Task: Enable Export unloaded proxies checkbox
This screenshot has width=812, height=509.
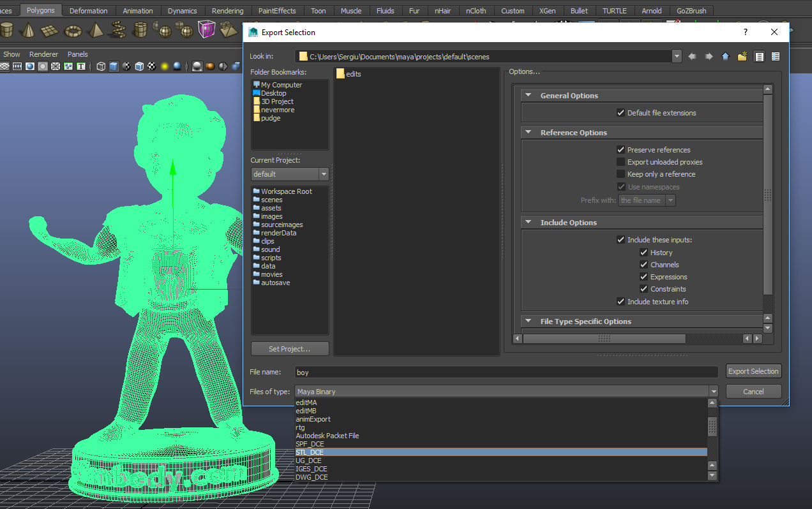Action: point(620,162)
